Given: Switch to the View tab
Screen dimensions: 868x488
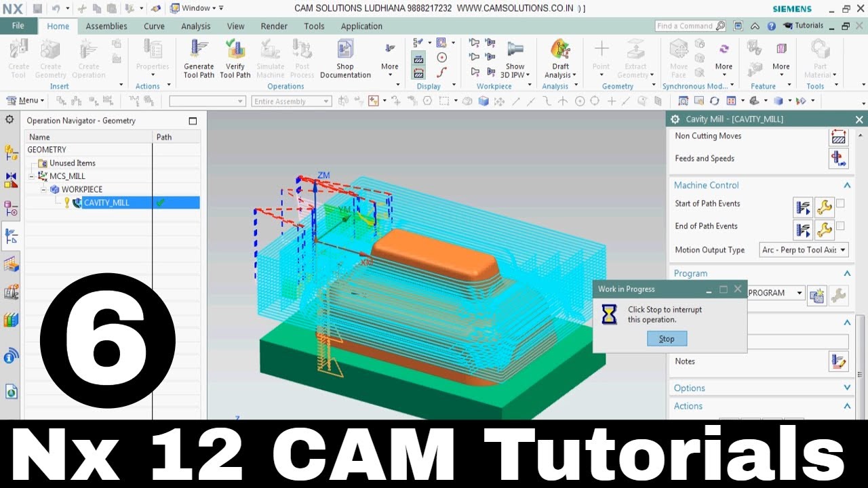Looking at the screenshot, I should (236, 26).
